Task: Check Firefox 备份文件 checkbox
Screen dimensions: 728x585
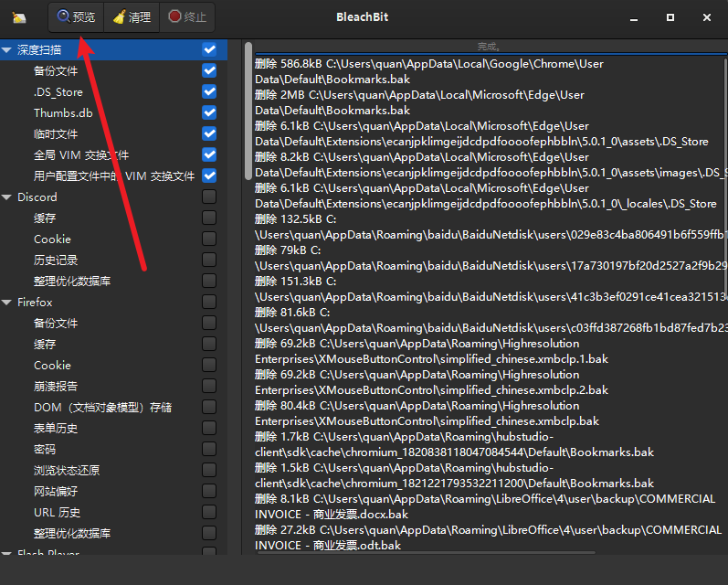Action: (x=209, y=323)
